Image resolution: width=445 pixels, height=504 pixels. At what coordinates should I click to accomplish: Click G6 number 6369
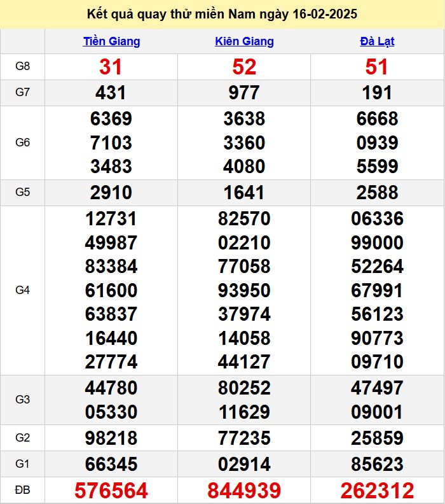[x=111, y=118]
